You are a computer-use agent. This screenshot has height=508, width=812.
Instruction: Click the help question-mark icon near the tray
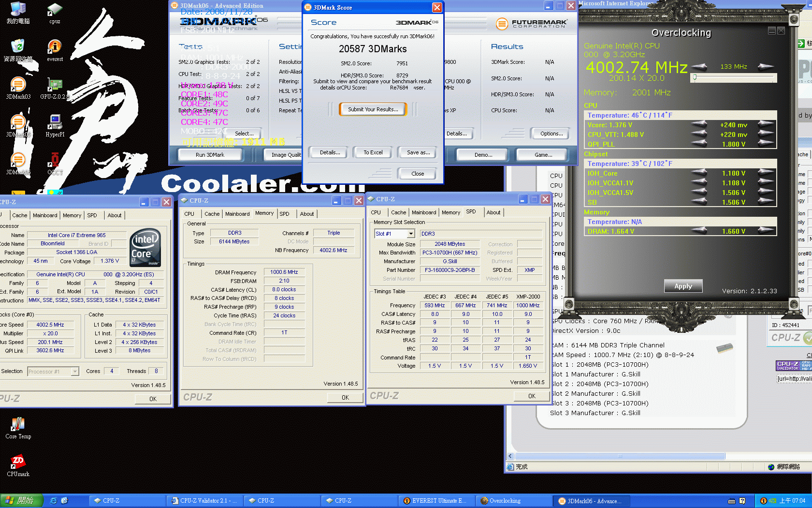pyautogui.click(x=742, y=501)
